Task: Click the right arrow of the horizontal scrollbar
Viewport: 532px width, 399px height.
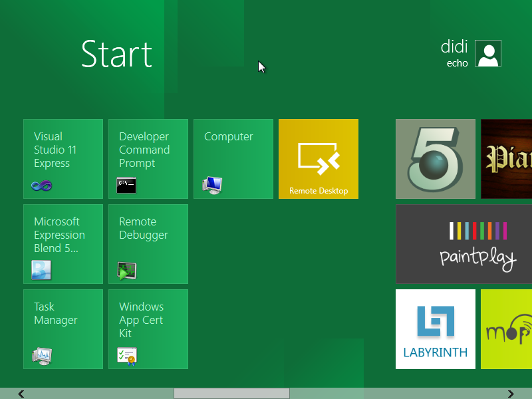Action: 511,394
